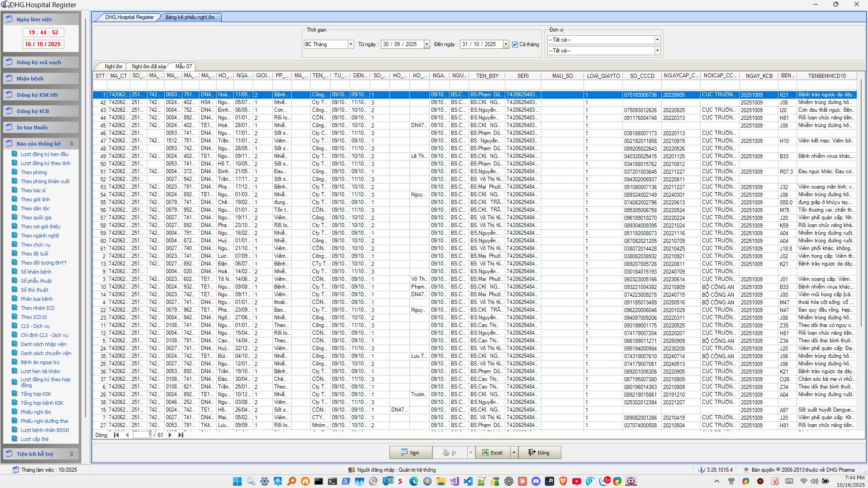Screen dimensions: 868x488
Task: Open Windows PowerShell from the taskbar
Action: 346,481
